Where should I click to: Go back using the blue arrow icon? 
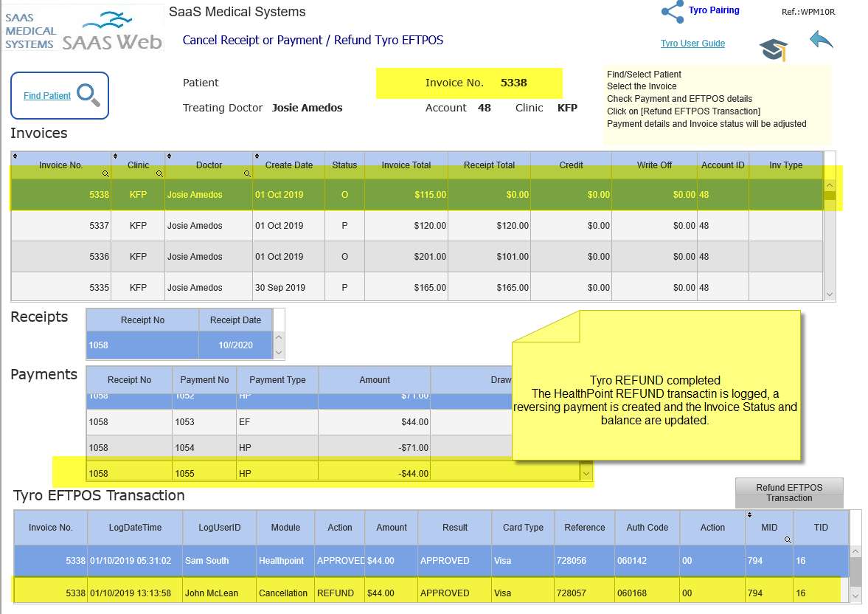(821, 41)
